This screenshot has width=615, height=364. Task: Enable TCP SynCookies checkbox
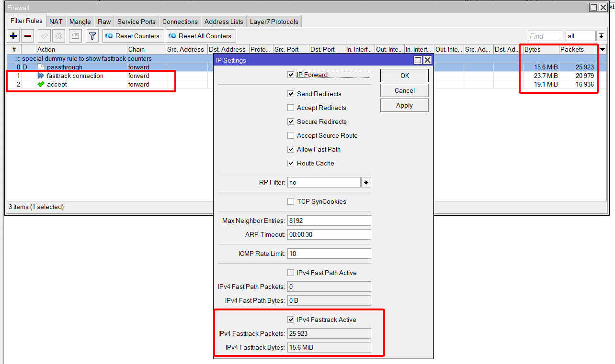291,201
